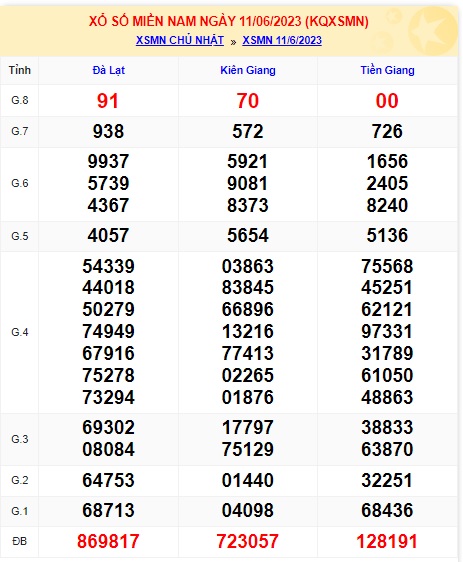
Task: Click the number 5921 in G.6
Action: coord(248,161)
